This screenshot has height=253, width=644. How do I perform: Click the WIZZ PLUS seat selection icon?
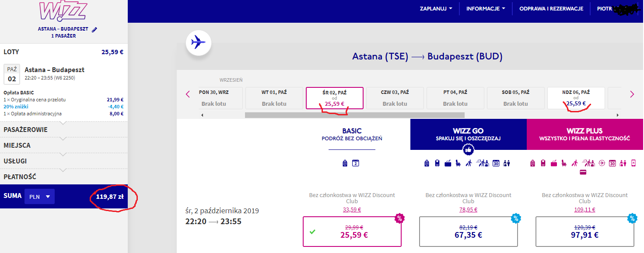564,163
